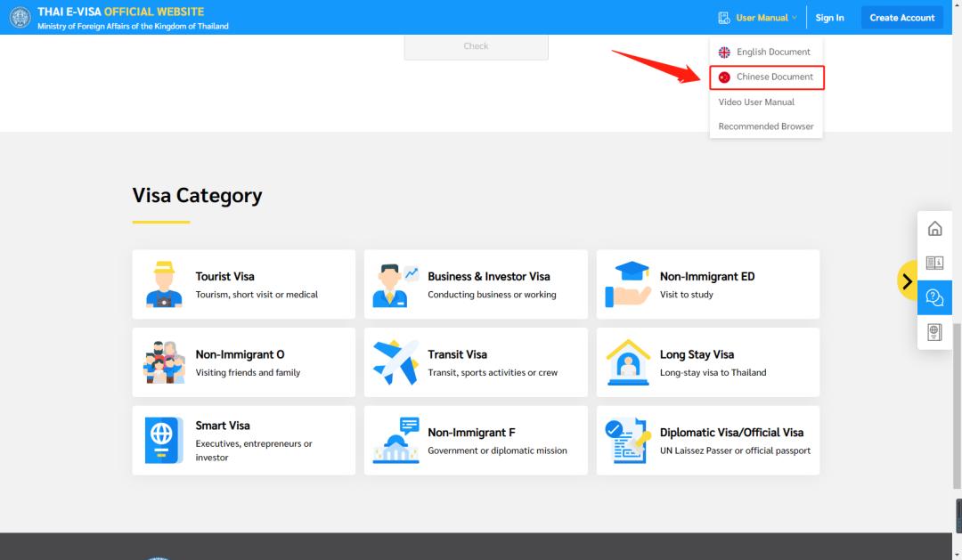Click the 'Visa Category' heading
This screenshot has height=560, width=962.
pos(197,195)
